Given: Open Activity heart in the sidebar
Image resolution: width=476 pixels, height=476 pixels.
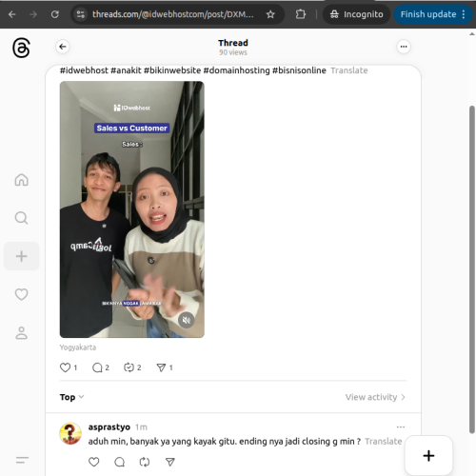Looking at the screenshot, I should (21, 294).
